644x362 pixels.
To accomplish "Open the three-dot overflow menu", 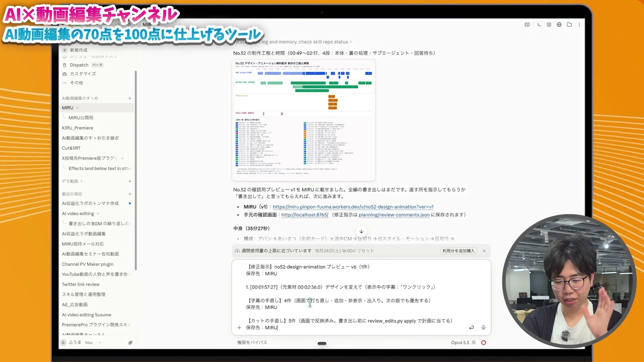I will click(x=579, y=24).
